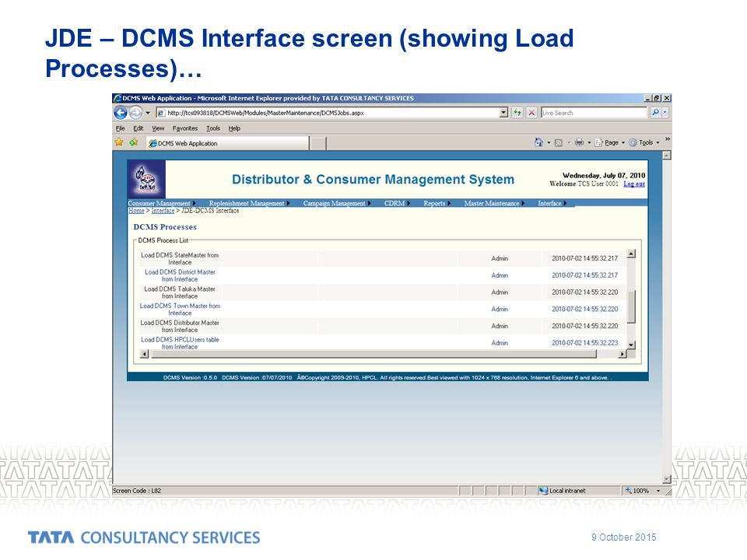This screenshot has height=560, width=747.
Task: Click the Screen Code : L82 status text
Action: 137,491
